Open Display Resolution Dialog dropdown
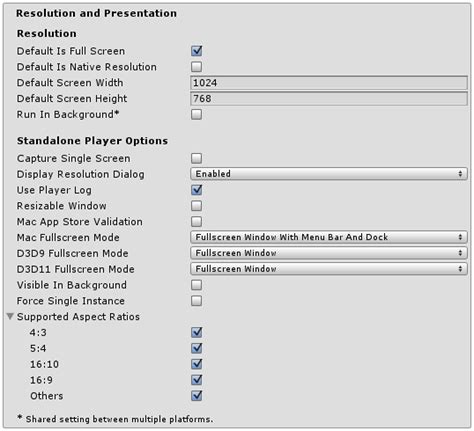The height and width of the screenshot is (431, 474). coord(329,174)
